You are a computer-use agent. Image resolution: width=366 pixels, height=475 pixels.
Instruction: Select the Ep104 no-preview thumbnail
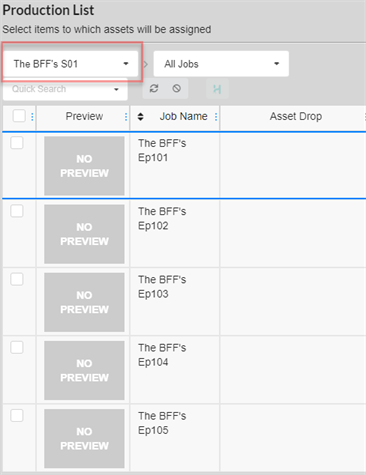84,370
